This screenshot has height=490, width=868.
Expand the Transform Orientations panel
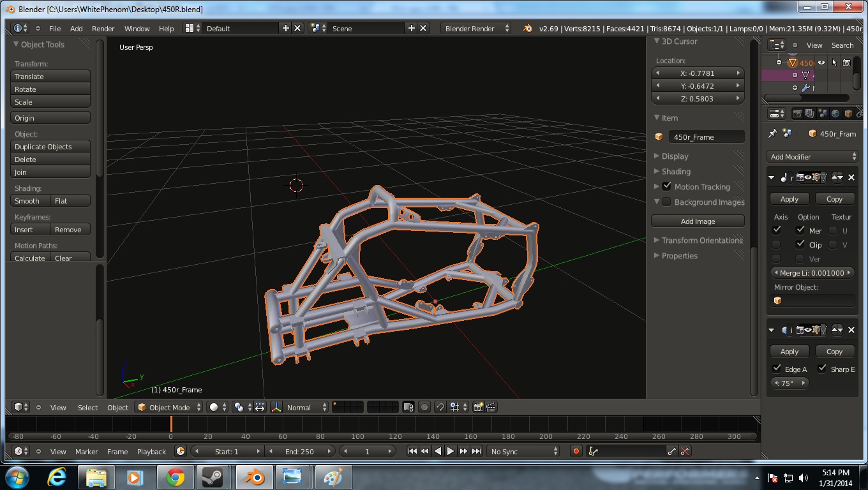698,240
